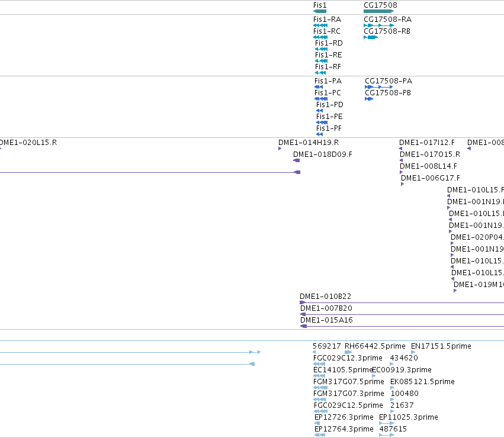Open the EC00919.3prime EST label
504x438 pixels.
tap(402, 370)
